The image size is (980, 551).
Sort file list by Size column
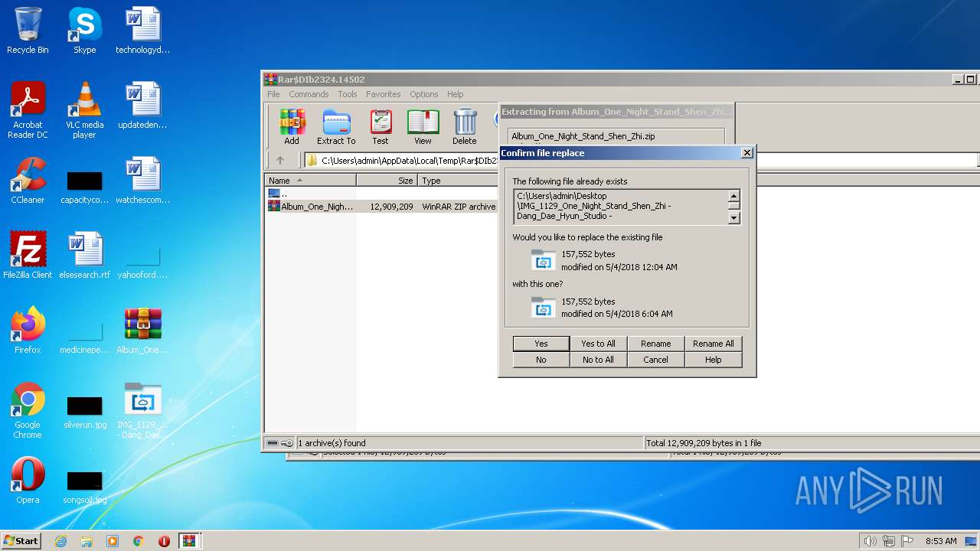tap(387, 181)
